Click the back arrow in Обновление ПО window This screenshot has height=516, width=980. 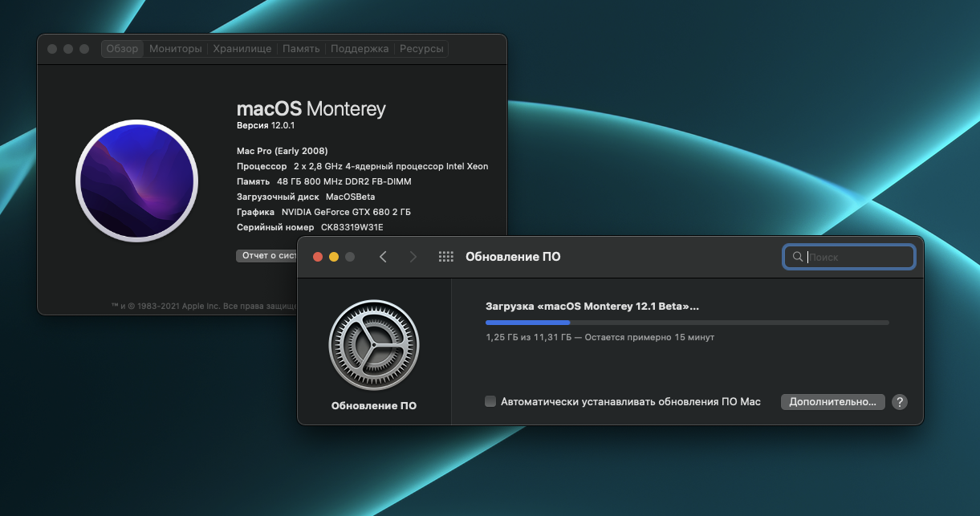point(383,257)
